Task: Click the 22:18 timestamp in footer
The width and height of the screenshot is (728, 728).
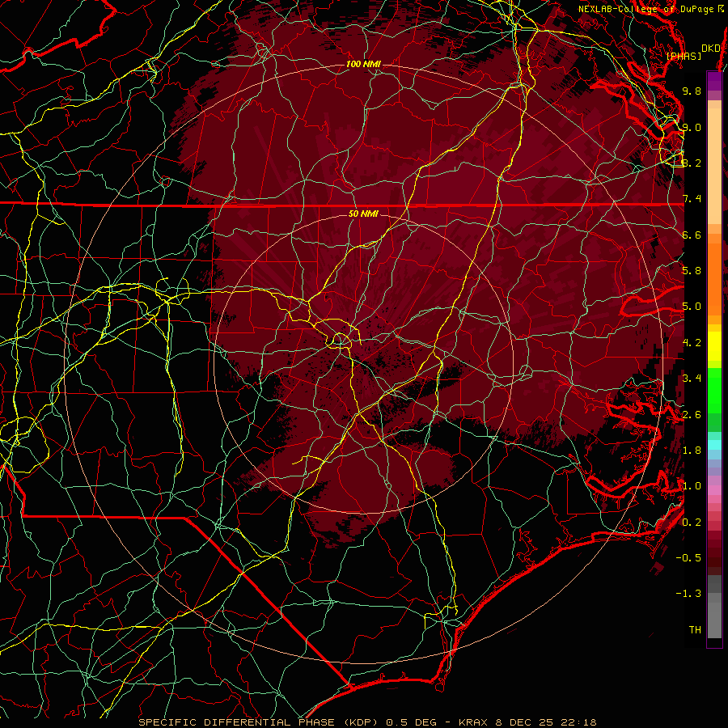Action: [x=577, y=722]
